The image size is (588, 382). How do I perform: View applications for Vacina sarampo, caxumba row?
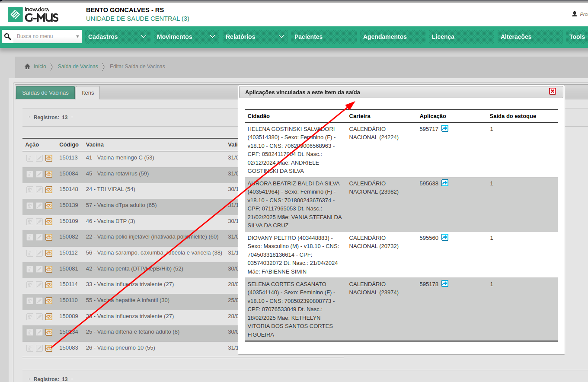coord(49,253)
